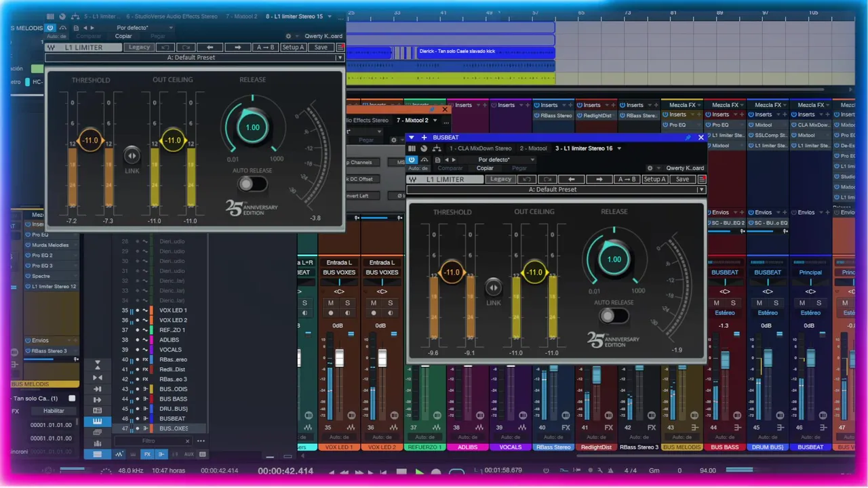
Task: Click previous preset arrow in upper-left L1 Limiter
Action: (x=210, y=47)
